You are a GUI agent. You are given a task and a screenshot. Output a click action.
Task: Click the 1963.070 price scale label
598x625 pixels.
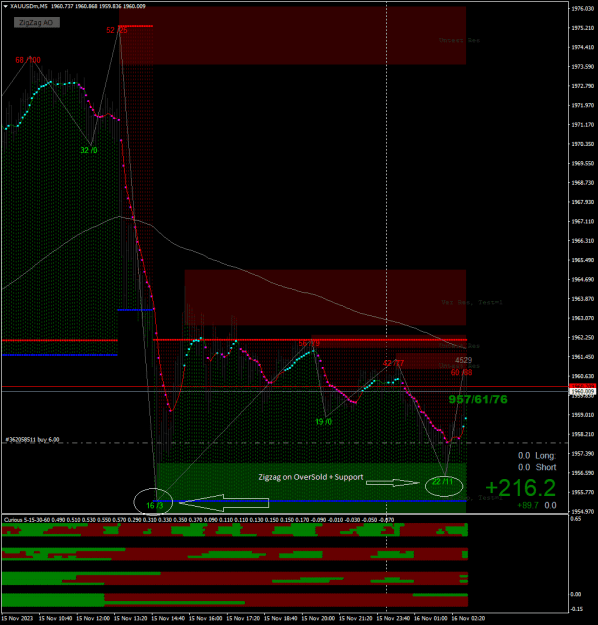pos(582,318)
